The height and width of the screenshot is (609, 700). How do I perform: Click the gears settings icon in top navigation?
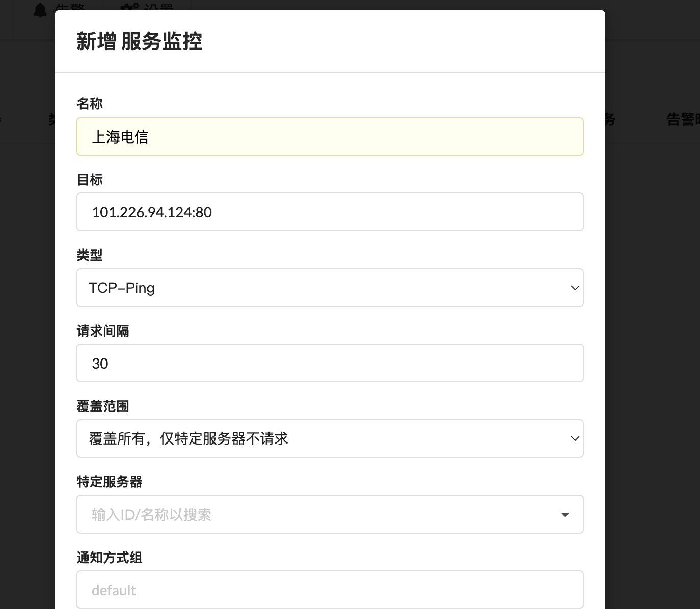pyautogui.click(x=129, y=8)
